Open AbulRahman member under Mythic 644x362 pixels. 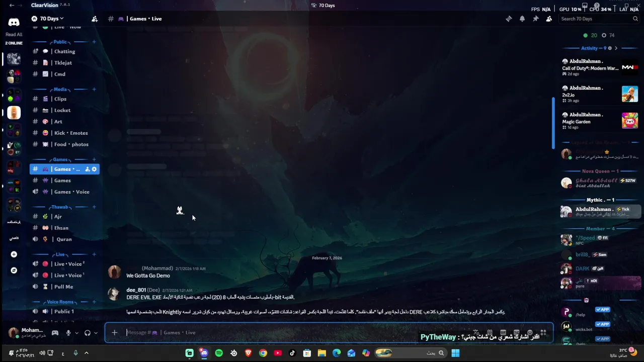(600, 212)
